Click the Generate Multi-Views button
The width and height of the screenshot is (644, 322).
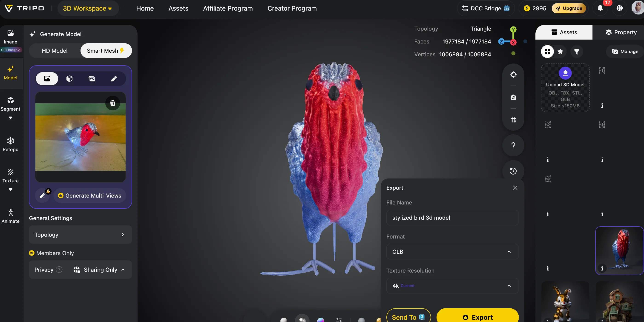89,195
